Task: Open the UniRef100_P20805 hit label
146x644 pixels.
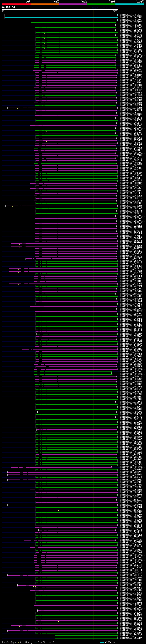Action: 131,90
